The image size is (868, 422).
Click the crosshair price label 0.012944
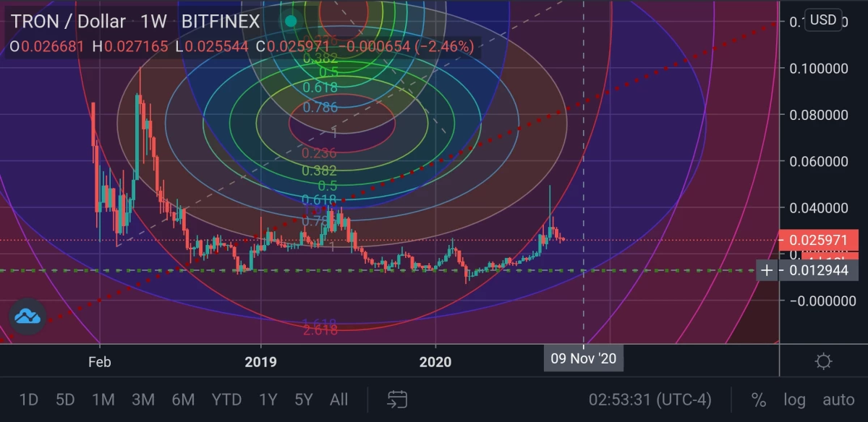tap(818, 271)
